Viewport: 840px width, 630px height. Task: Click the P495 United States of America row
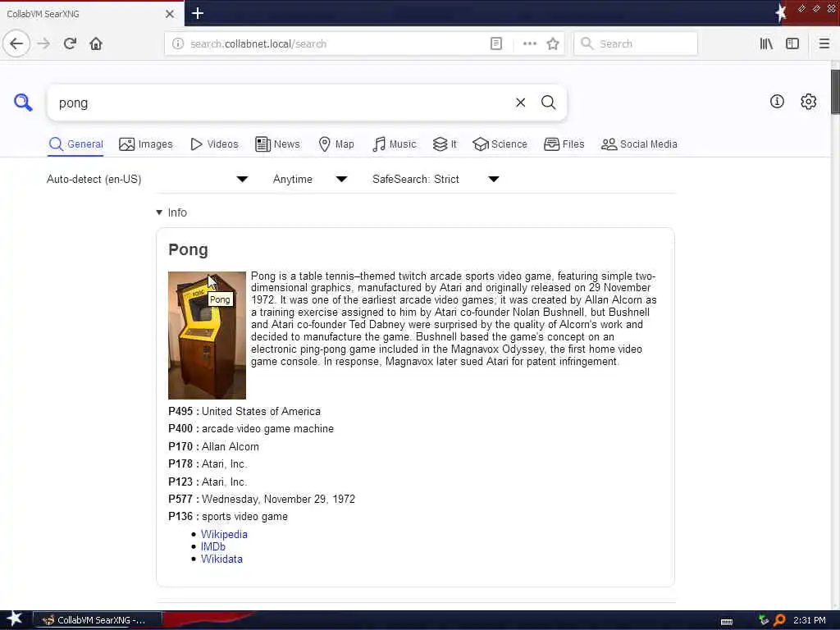click(x=244, y=412)
